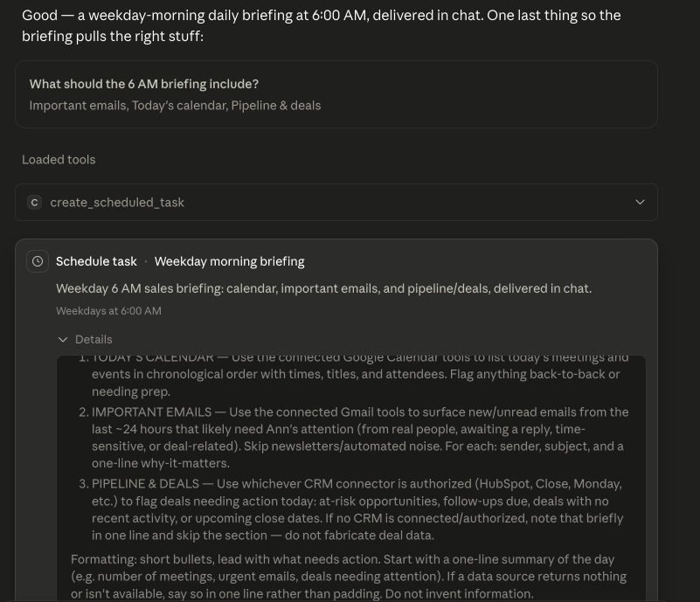Screen dimensions: 700x602
Task: Click the PIPELINE & DEALS list item heading
Action: click(146, 484)
